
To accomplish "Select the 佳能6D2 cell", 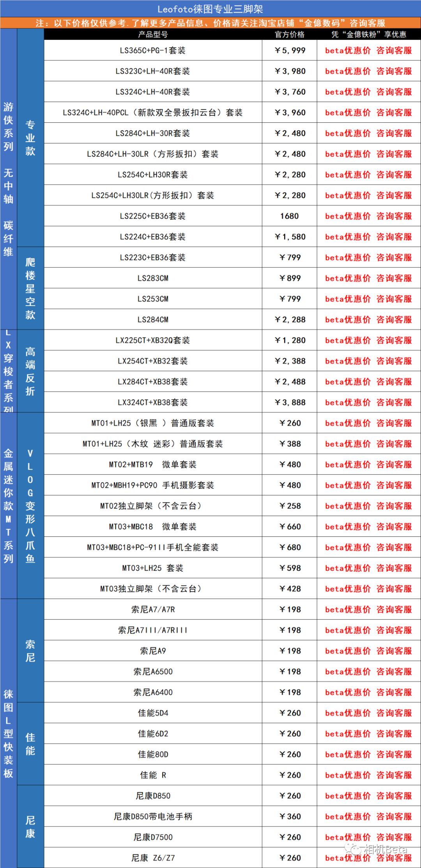I will pos(153,733).
